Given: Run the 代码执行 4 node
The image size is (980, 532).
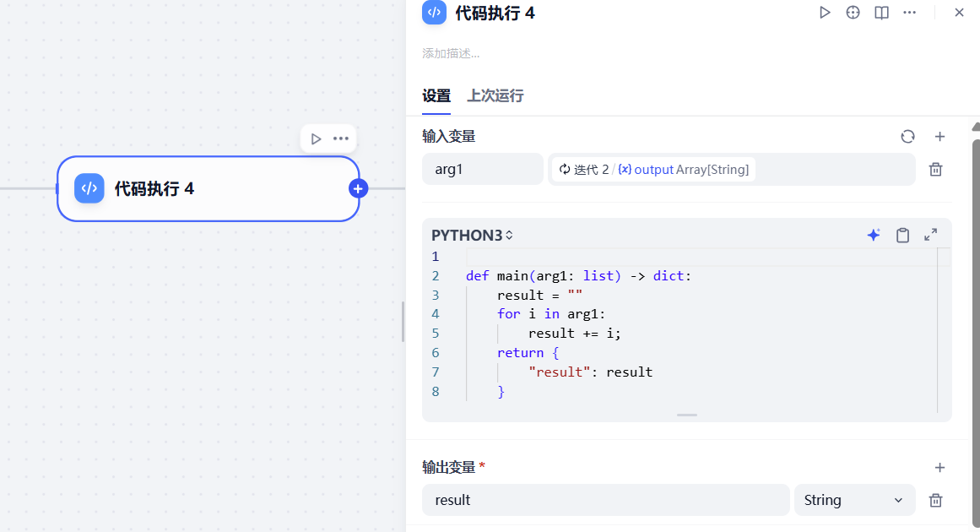Looking at the screenshot, I should [825, 13].
